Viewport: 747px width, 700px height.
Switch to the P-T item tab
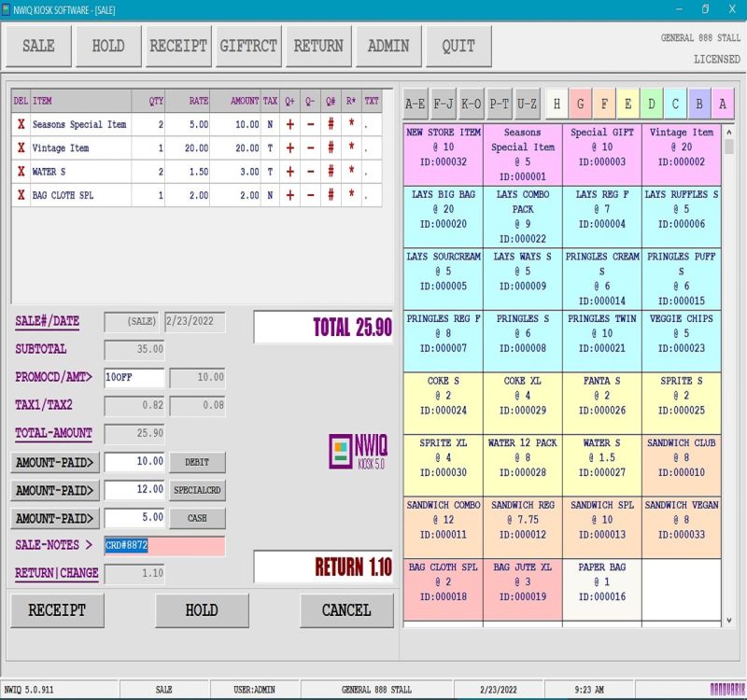click(x=499, y=103)
